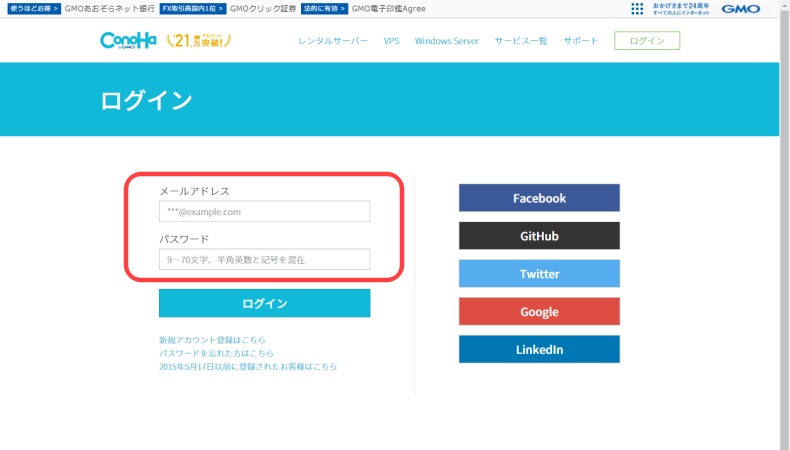Click the GMO logo at top right

741,9
